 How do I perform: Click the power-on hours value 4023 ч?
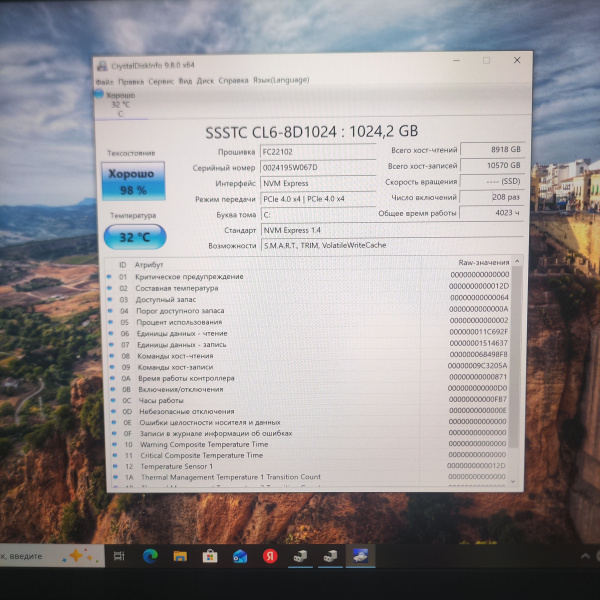(491, 213)
